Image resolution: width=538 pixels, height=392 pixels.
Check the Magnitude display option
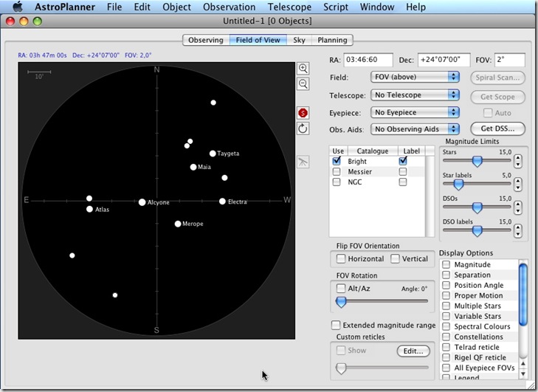(446, 264)
